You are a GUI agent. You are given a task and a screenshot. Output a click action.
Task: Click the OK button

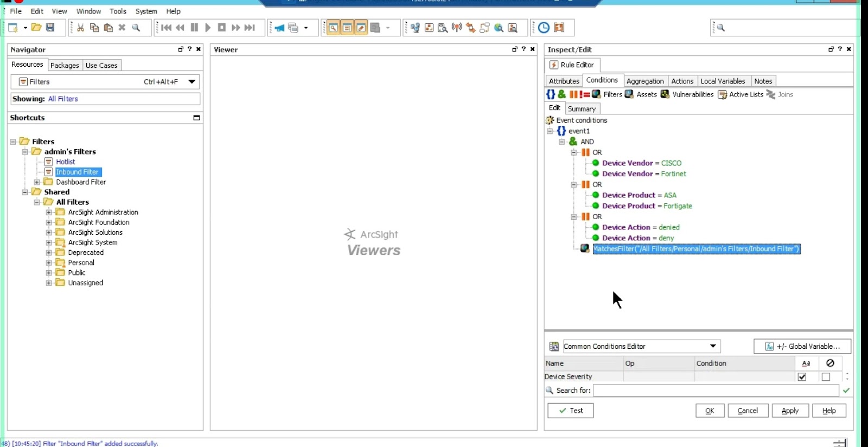tap(710, 411)
